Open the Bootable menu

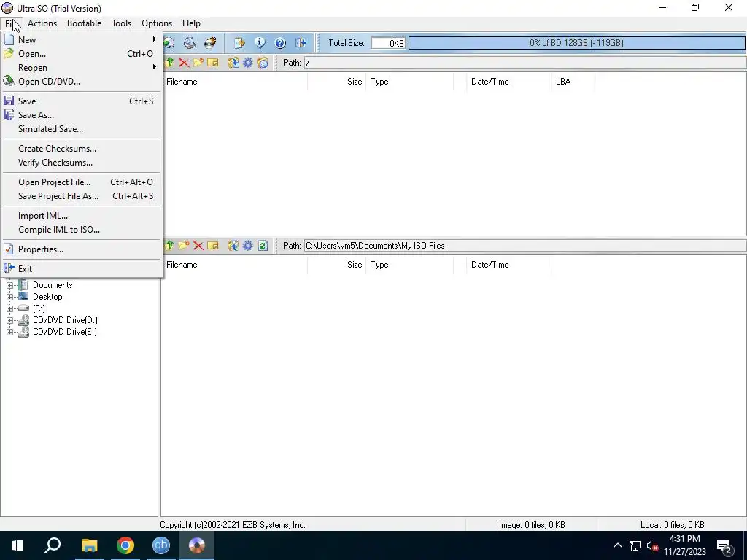[x=85, y=23]
